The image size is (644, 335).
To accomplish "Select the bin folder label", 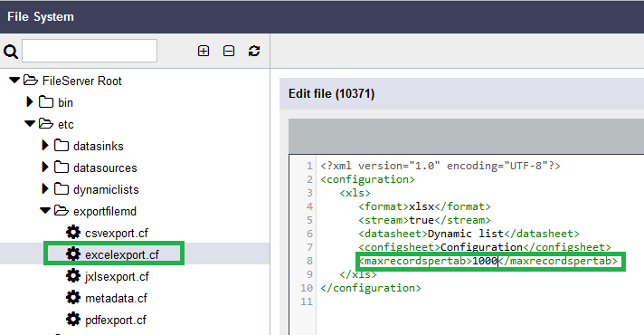I will pyautogui.click(x=65, y=102).
